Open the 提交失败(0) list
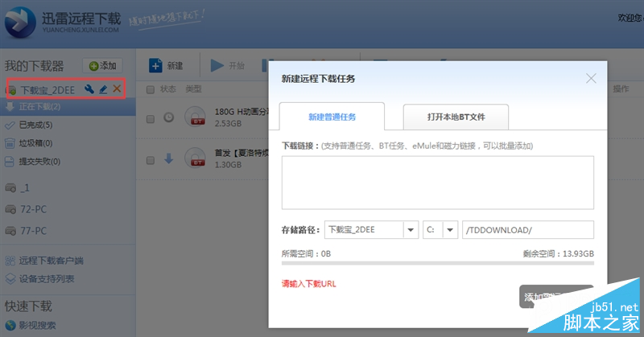Image resolution: width=644 pixels, height=337 pixels. tap(39, 162)
